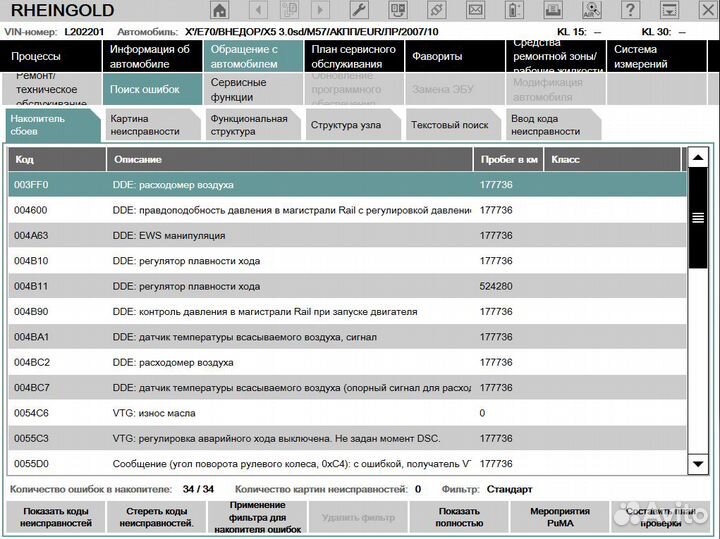
Task: Open Сервисные функции submenu
Action: pyautogui.click(x=253, y=89)
